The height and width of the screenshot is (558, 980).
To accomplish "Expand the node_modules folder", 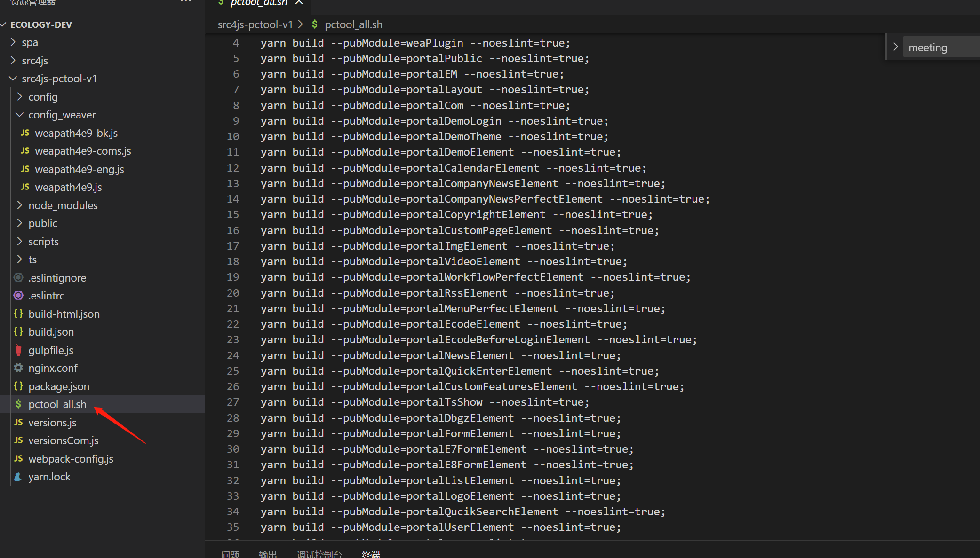I will [20, 205].
